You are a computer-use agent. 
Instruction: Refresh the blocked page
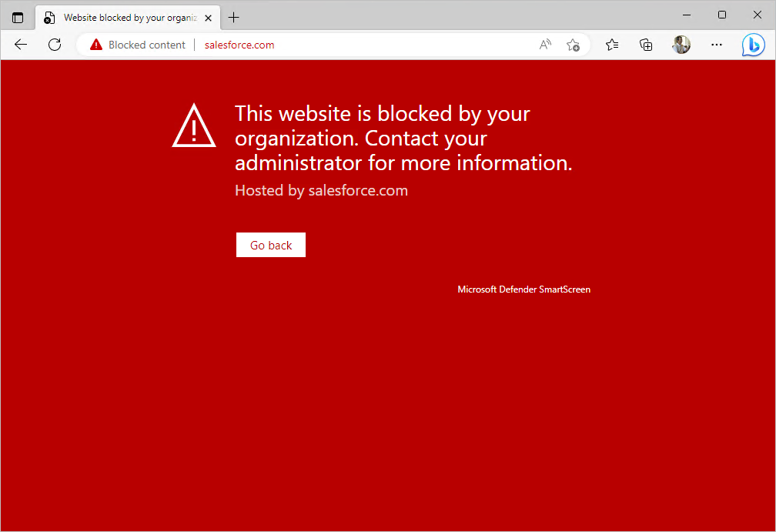pyautogui.click(x=55, y=45)
